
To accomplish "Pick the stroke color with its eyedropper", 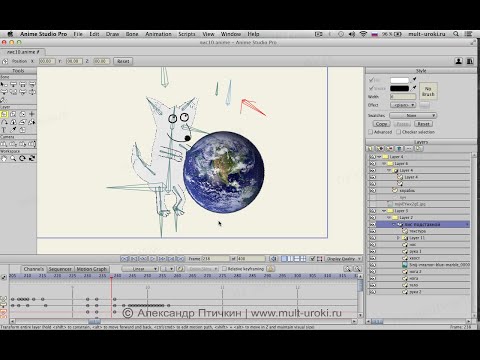I will (x=414, y=88).
